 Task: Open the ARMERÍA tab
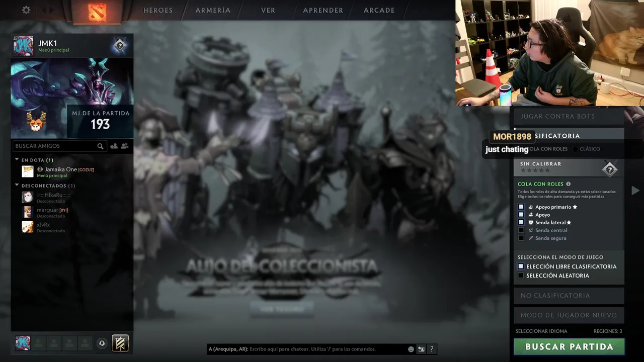(x=213, y=10)
